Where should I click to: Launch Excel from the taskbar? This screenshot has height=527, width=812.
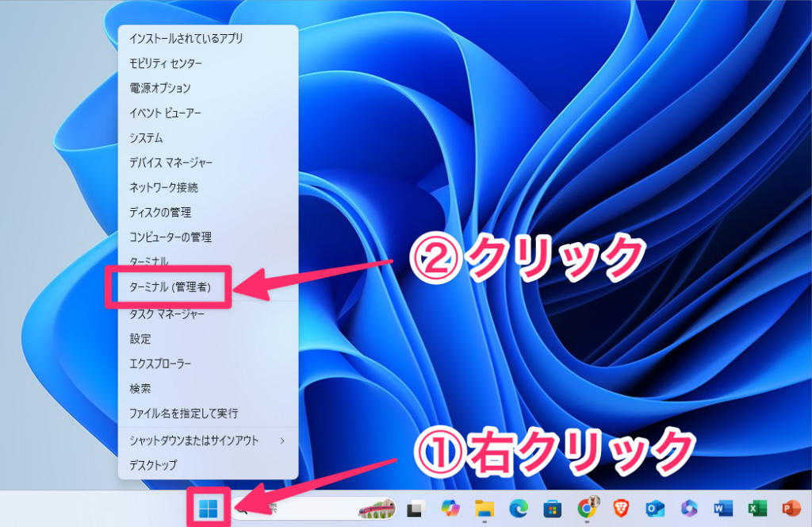tap(756, 509)
